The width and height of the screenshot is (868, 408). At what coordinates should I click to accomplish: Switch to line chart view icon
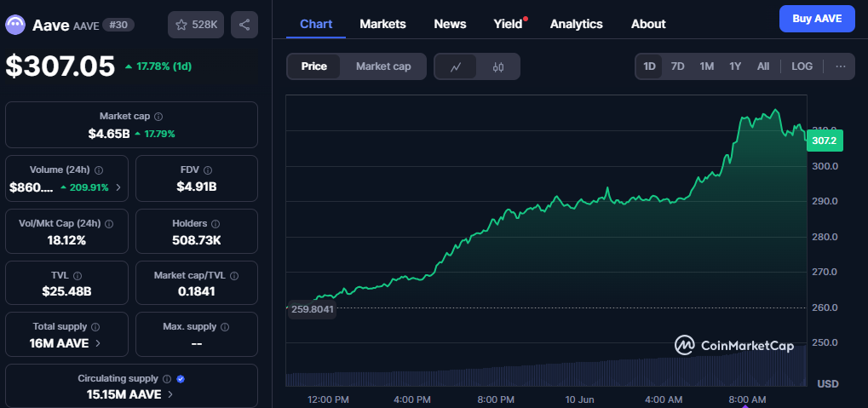click(x=456, y=67)
